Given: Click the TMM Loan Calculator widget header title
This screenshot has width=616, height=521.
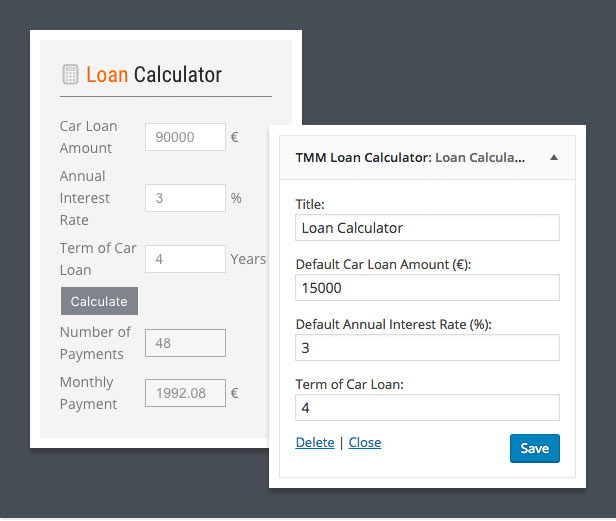Looking at the screenshot, I should pyautogui.click(x=409, y=158).
